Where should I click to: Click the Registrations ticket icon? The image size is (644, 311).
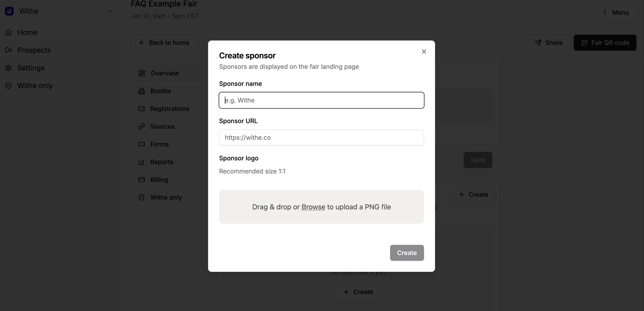tap(141, 109)
